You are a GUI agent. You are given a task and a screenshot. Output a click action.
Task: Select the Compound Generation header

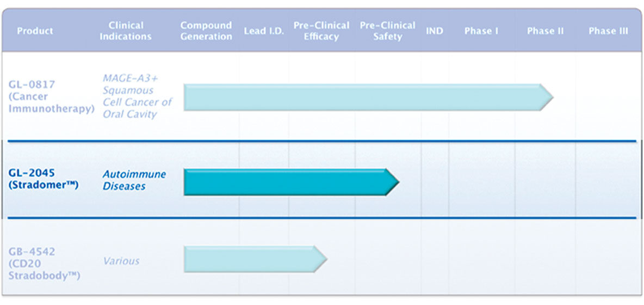[x=206, y=31]
